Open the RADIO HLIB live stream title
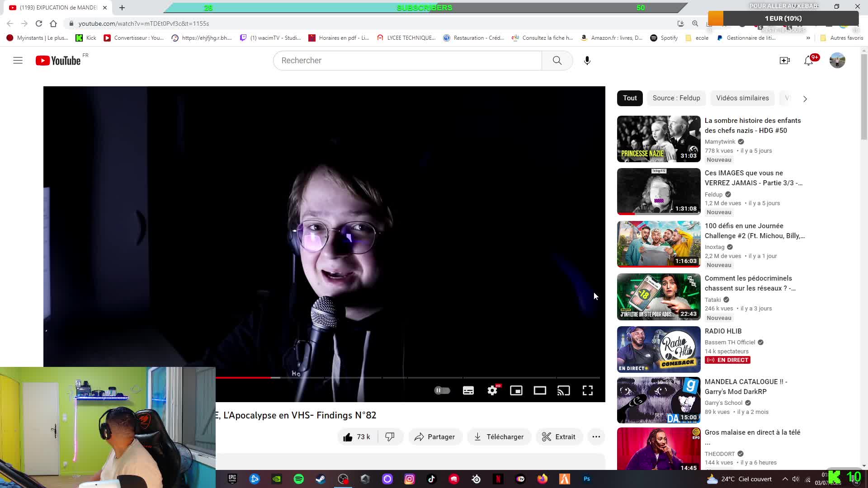Image resolution: width=868 pixels, height=488 pixels. tap(723, 331)
